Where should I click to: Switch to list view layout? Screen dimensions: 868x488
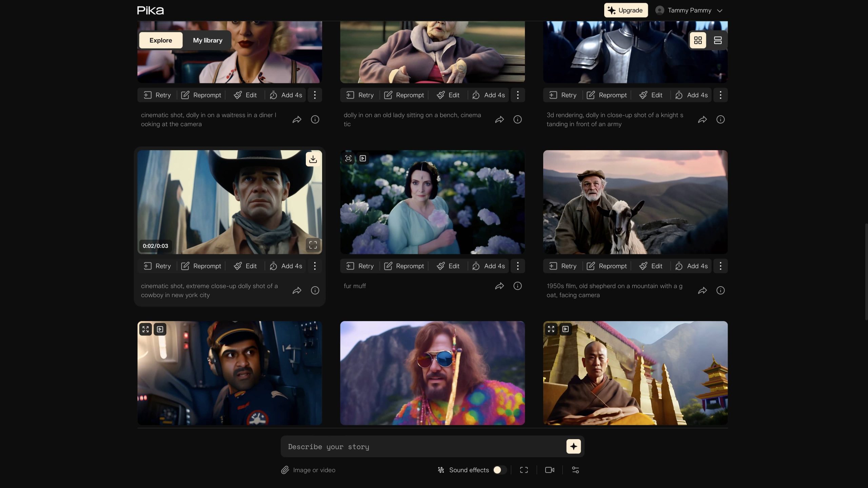pos(717,40)
